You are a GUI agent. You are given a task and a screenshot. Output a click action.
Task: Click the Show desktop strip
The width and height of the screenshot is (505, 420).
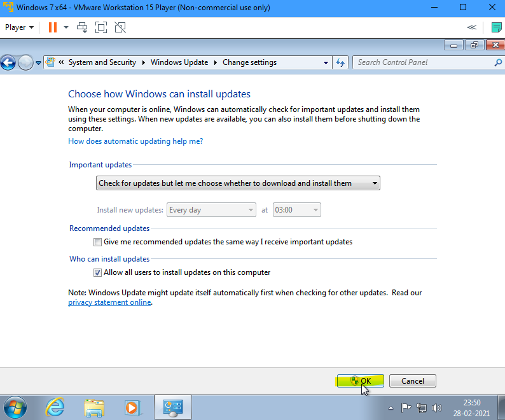coord(501,408)
